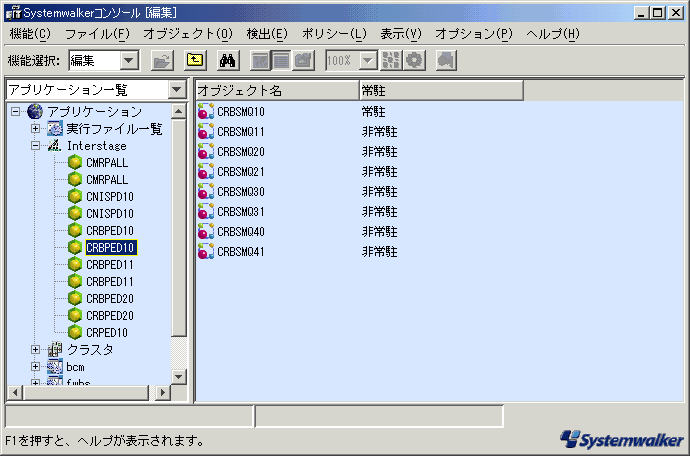Image resolution: width=690 pixels, height=456 pixels.
Task: Expand the 実行ファイル一覧 tree node
Action: point(36,129)
